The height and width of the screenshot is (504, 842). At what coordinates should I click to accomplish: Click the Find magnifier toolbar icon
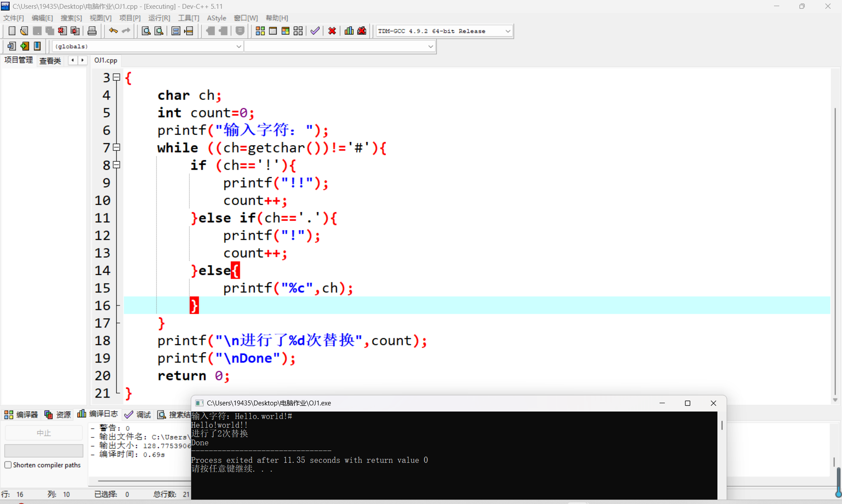(x=146, y=31)
